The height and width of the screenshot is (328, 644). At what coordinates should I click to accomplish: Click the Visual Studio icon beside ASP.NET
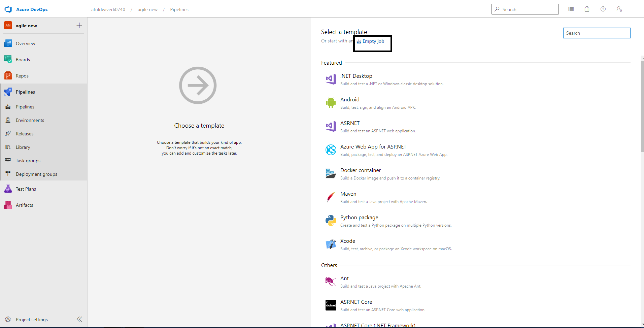331,126
